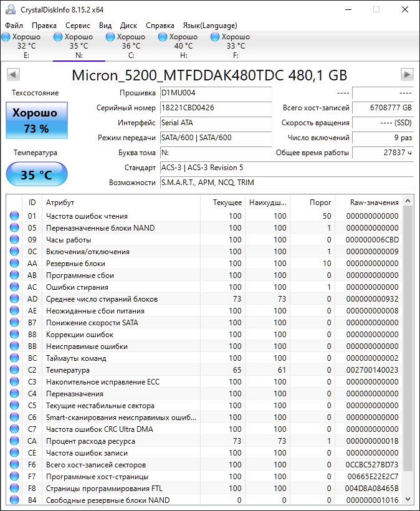Select the Страницы программирования FTL row

[204, 488]
